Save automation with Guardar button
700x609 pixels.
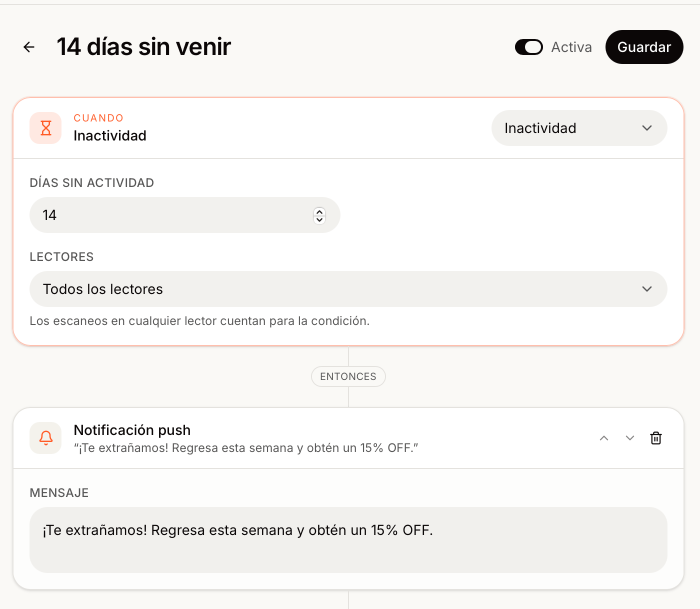644,47
